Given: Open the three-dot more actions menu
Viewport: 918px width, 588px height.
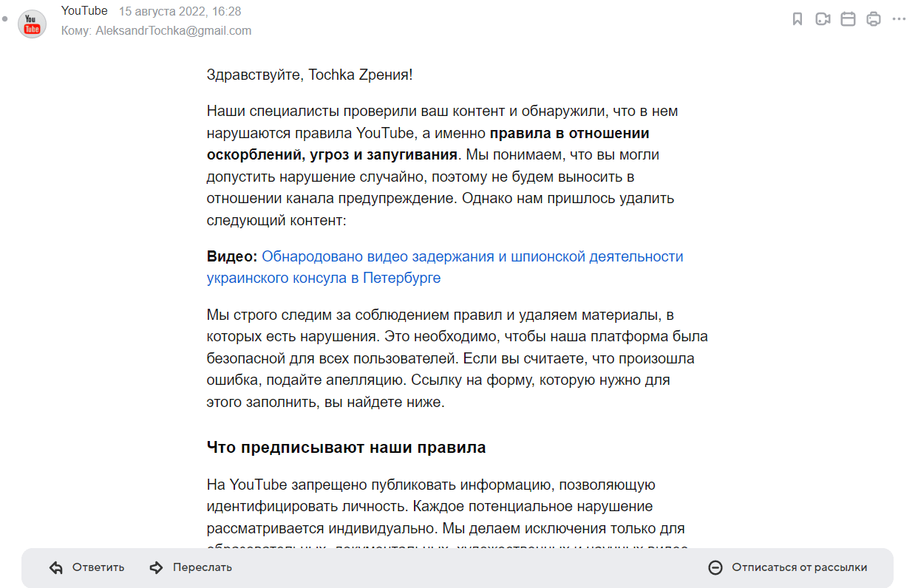Looking at the screenshot, I should tap(899, 19).
